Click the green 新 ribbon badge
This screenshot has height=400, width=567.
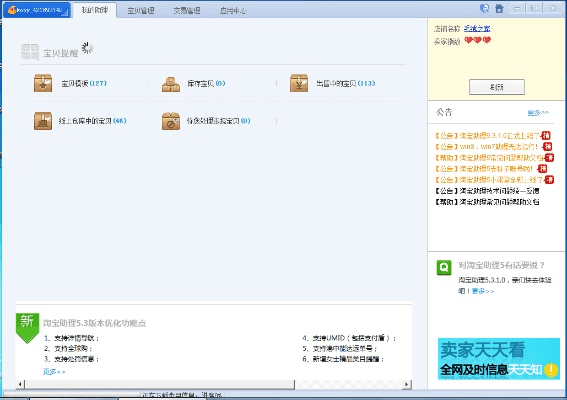pos(27,328)
